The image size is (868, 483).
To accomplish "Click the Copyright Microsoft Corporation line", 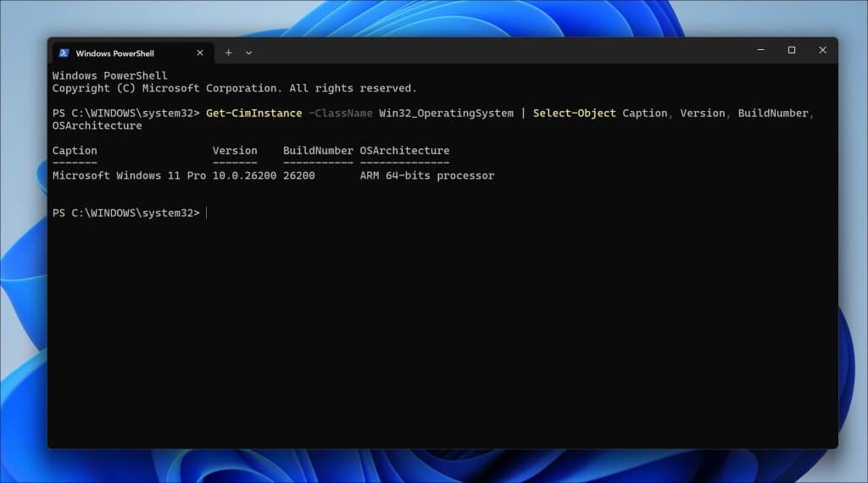I will [234, 88].
